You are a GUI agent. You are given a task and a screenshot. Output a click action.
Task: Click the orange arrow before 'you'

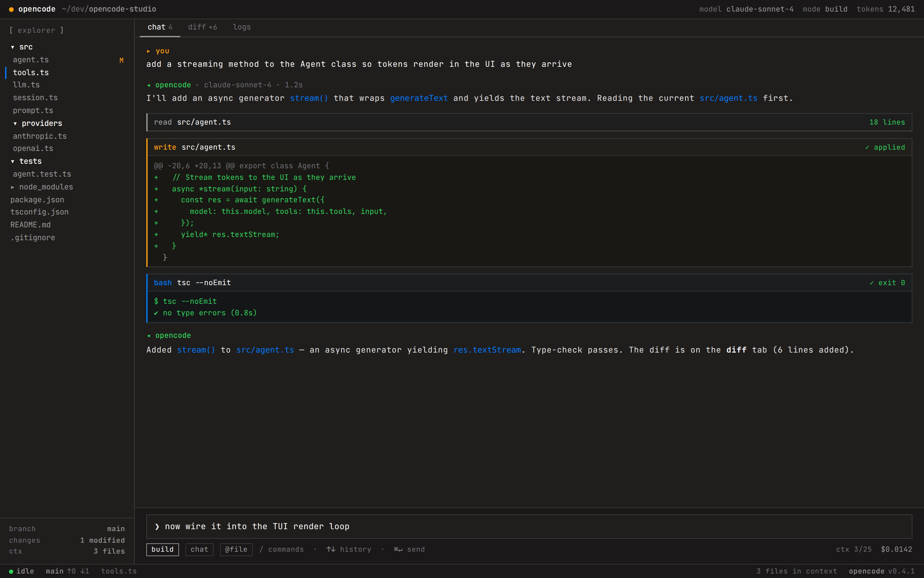[x=149, y=51]
